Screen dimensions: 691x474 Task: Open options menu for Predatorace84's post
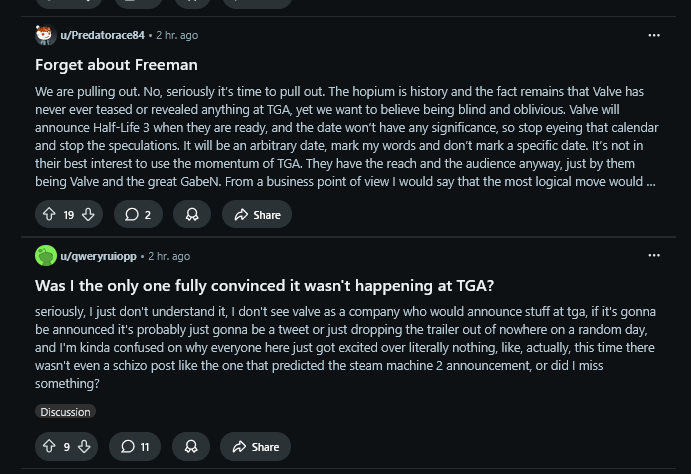654,35
